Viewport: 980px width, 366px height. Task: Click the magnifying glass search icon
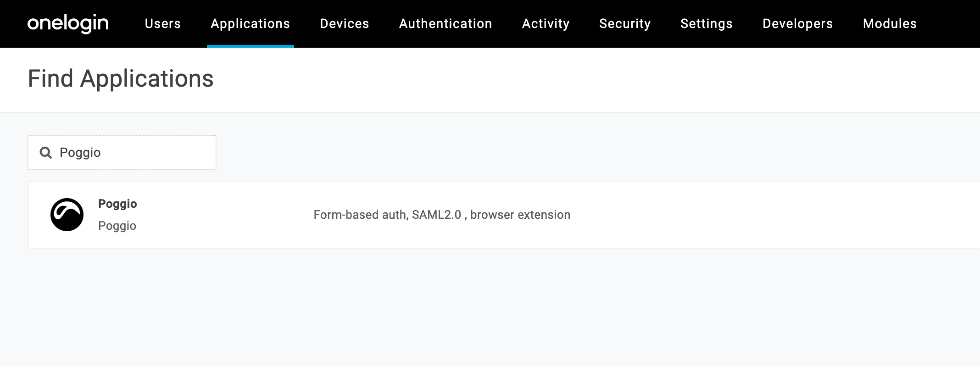pyautogui.click(x=46, y=152)
